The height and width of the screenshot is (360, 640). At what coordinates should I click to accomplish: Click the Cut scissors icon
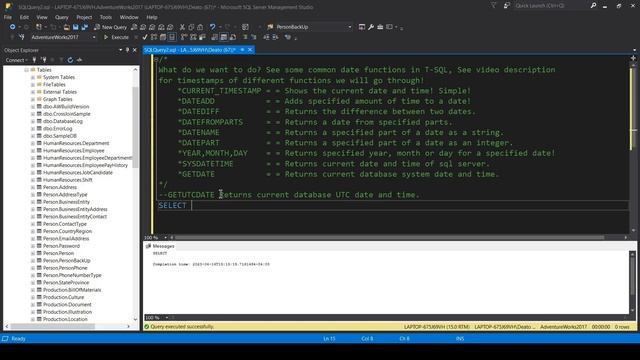[x=182, y=27]
